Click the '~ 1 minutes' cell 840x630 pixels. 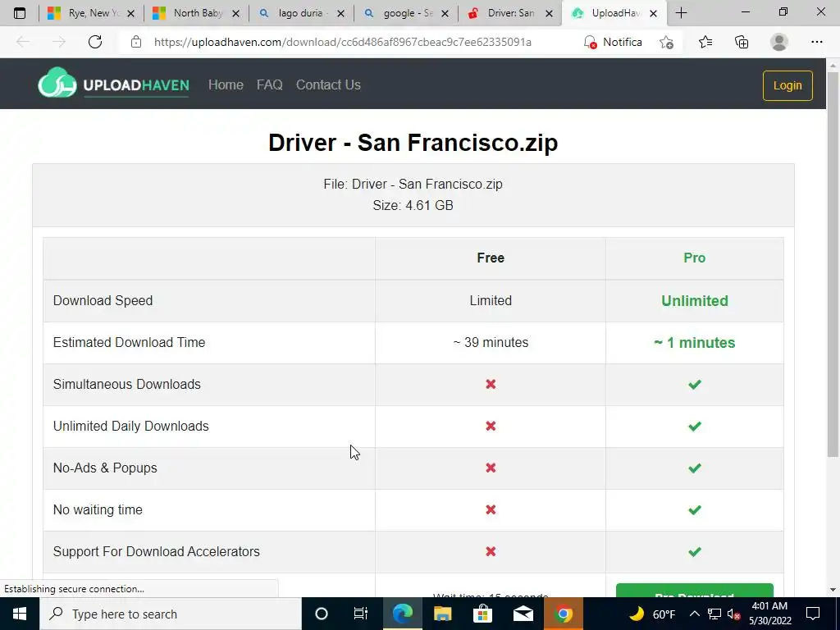(x=694, y=342)
